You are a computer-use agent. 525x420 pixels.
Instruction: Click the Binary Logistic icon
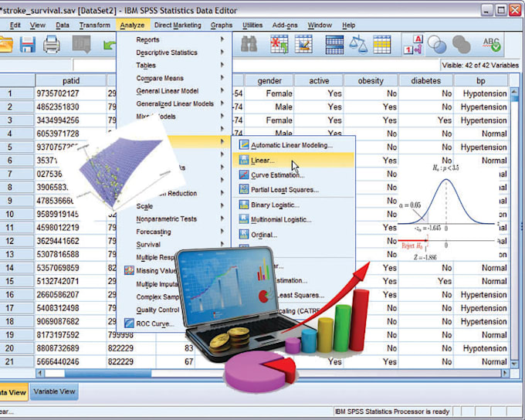pos(244,205)
